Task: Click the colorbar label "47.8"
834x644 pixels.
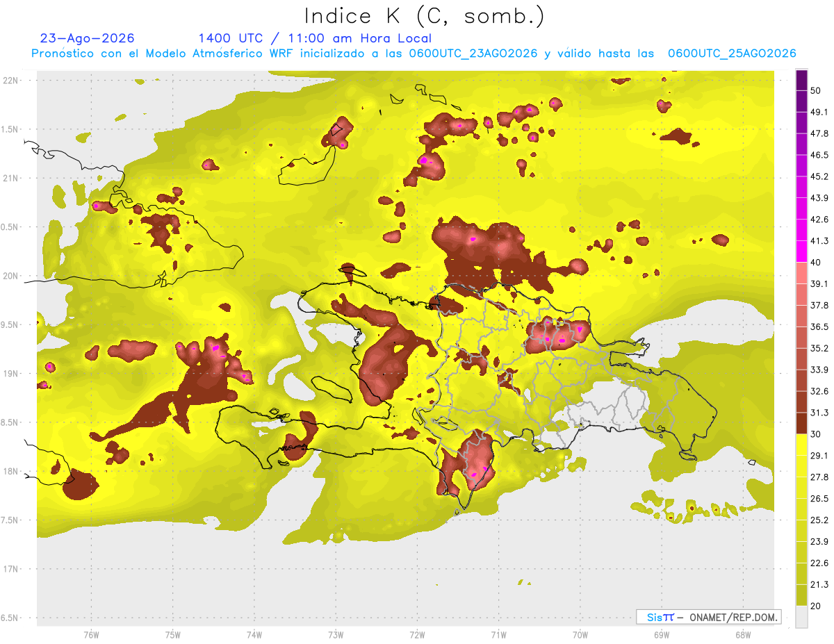Action: 819,133
